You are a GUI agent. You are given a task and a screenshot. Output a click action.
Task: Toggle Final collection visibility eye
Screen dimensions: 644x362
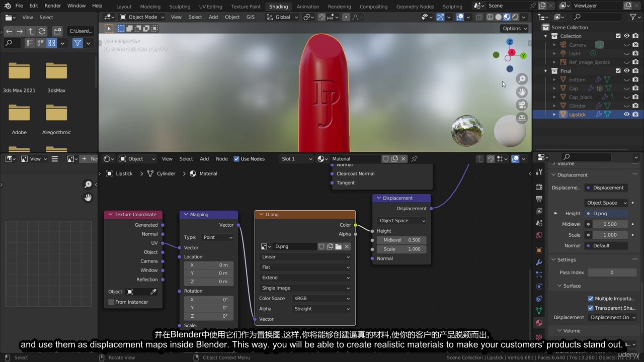626,71
